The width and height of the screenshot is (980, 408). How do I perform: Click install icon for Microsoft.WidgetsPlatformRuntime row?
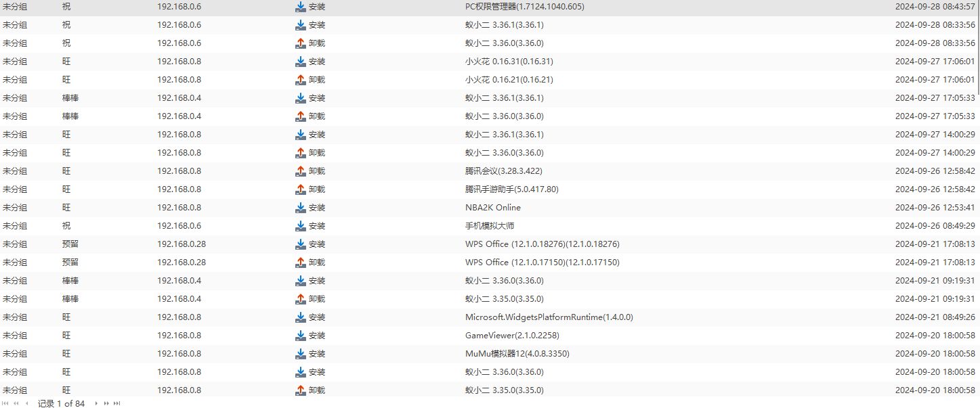[x=301, y=317]
